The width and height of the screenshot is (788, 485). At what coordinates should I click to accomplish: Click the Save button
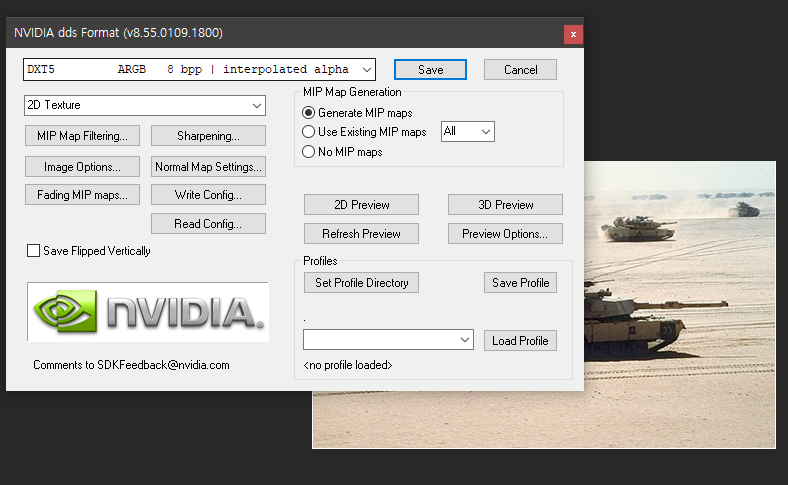[x=430, y=69]
